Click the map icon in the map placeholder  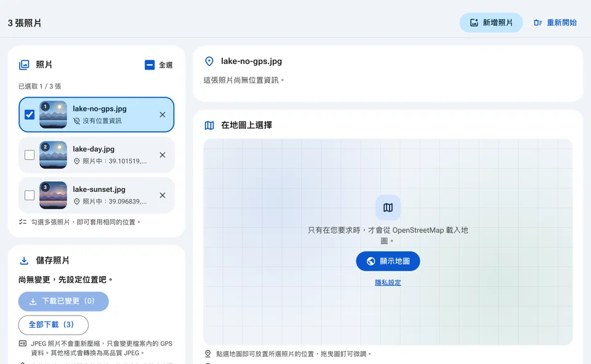point(388,207)
